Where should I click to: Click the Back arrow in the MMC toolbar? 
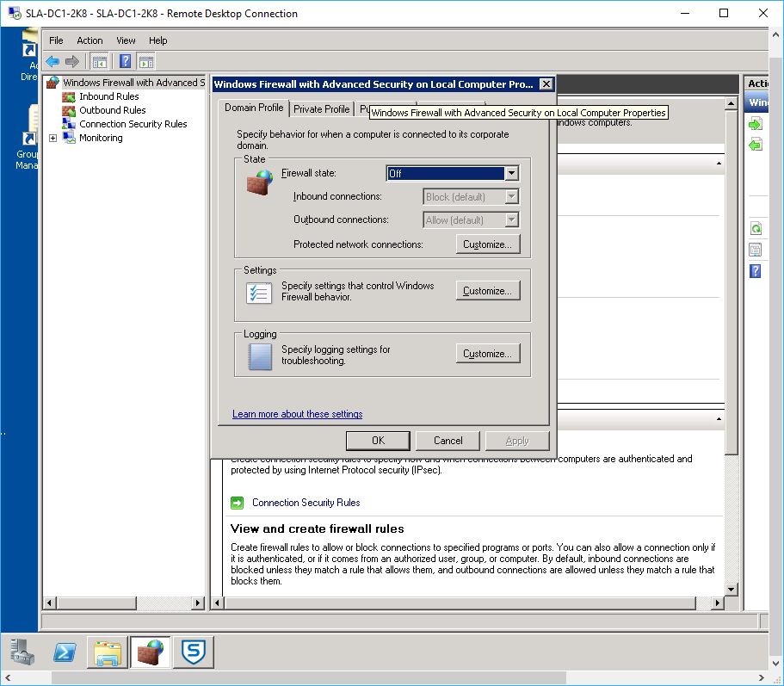[52, 61]
